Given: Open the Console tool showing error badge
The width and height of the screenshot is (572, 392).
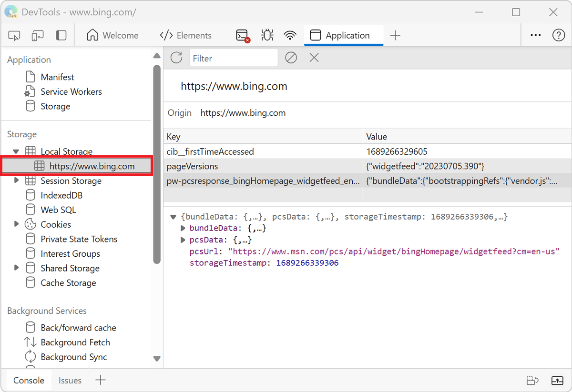Looking at the screenshot, I should click(x=241, y=35).
